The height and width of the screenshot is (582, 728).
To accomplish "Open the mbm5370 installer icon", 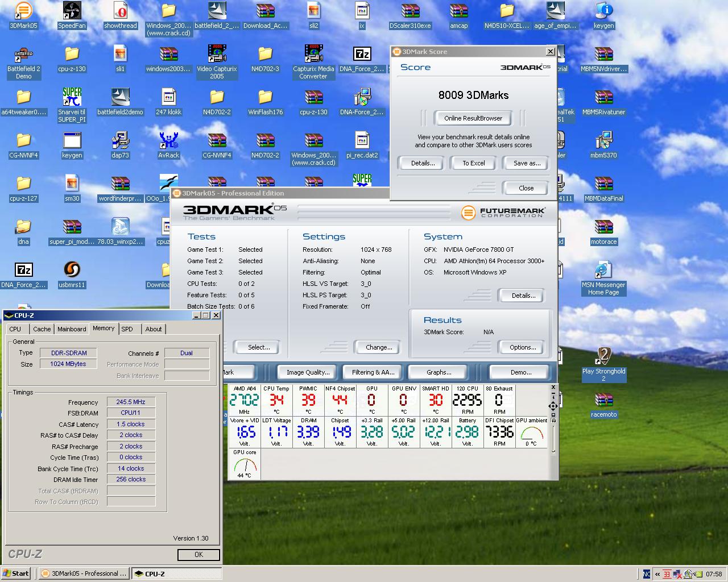I will tap(603, 145).
